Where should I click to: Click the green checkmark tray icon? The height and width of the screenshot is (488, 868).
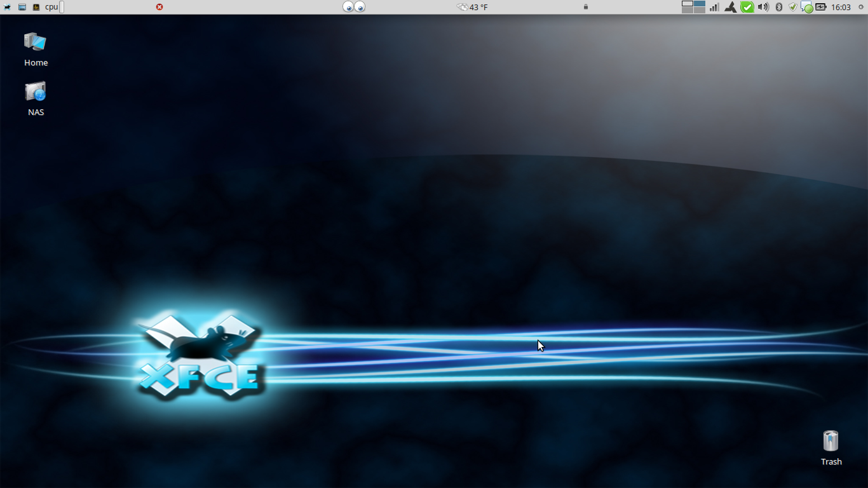(747, 7)
